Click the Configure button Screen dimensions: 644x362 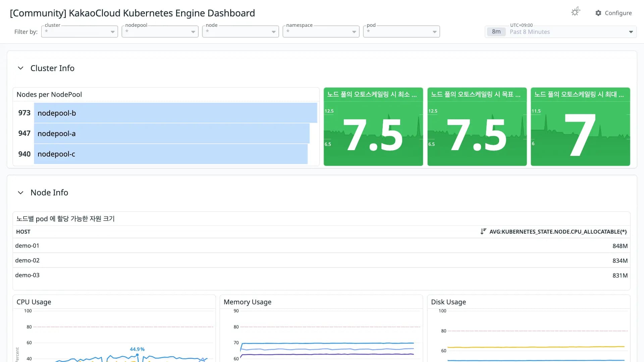click(613, 13)
